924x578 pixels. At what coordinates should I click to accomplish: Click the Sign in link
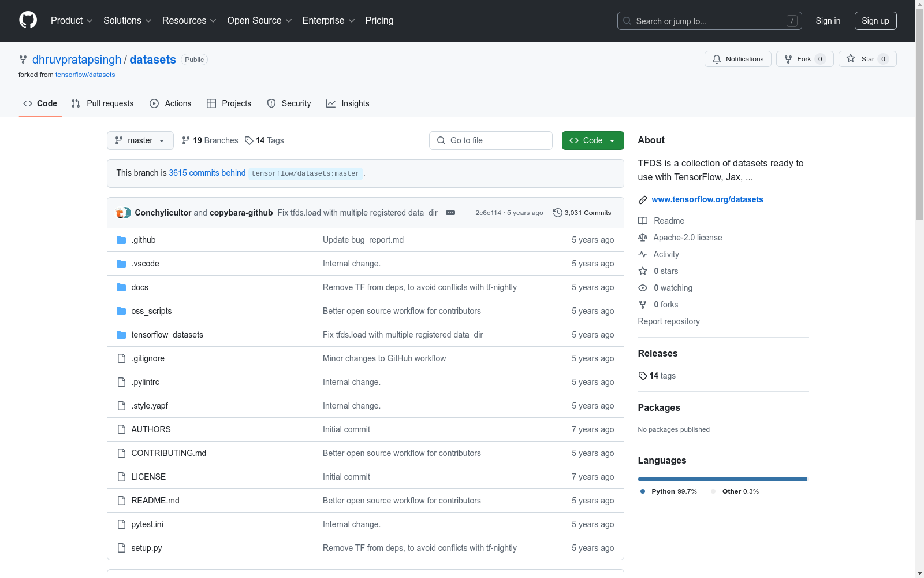click(828, 21)
